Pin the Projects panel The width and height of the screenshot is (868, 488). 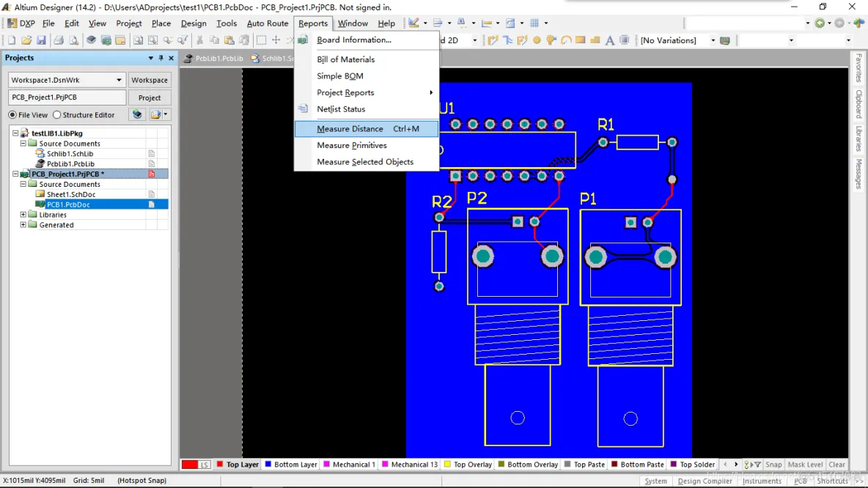click(161, 58)
